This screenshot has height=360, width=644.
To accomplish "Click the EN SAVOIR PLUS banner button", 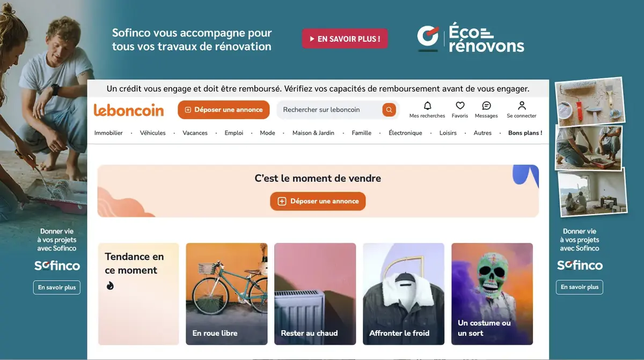I will (345, 38).
